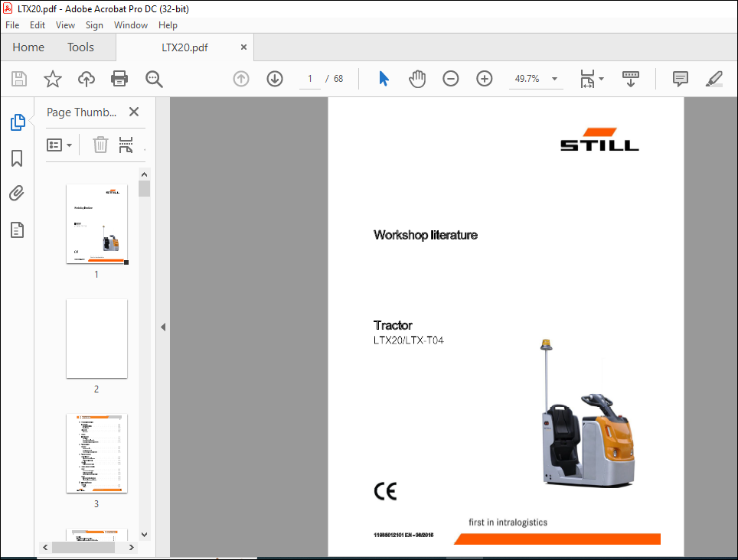Open the Bookmarks sidebar panel
Viewport: 738px width, 560px height.
click(x=17, y=158)
